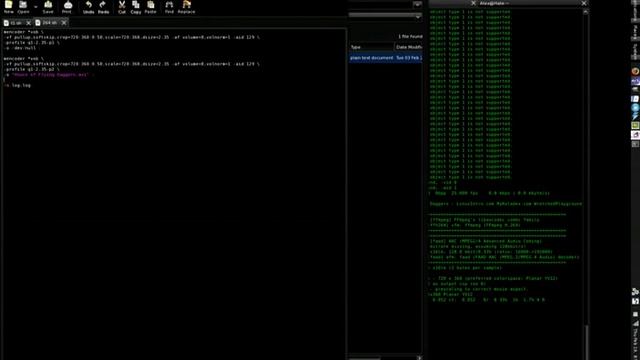The image size is (640, 360).
Task: Click the terminal window title bar text
Action: pos(494,3)
